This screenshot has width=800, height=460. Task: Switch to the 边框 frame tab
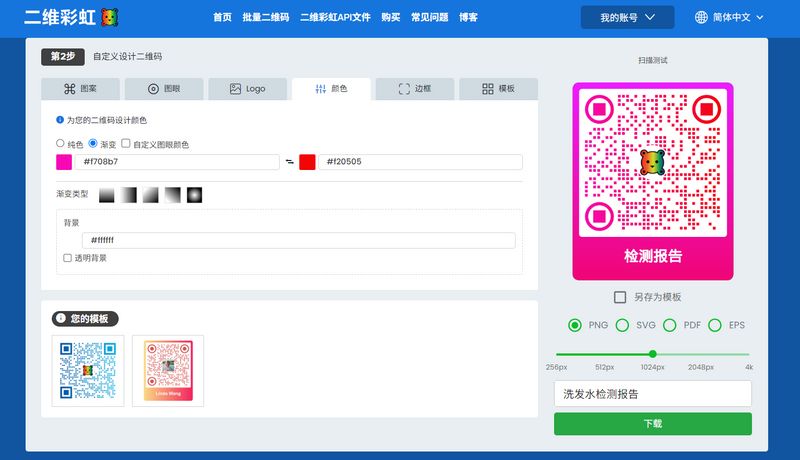coord(415,89)
